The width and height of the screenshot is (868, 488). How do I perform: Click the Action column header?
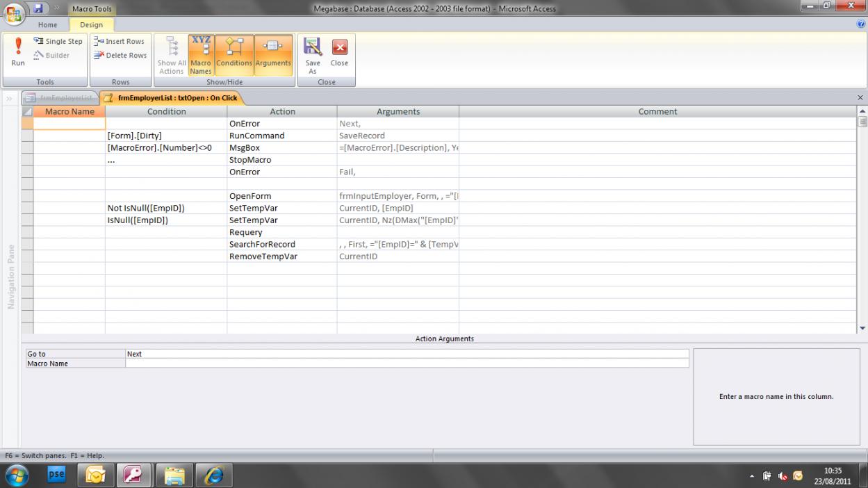pos(282,111)
